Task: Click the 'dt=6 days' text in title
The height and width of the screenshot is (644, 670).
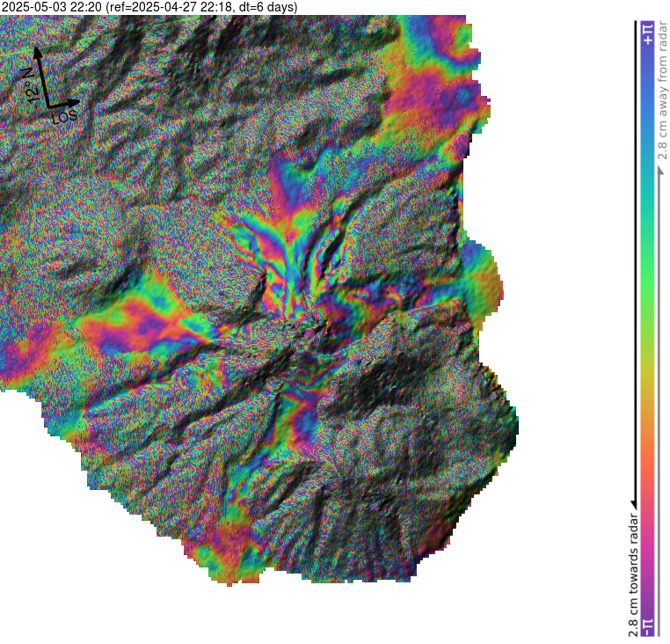Action: pyautogui.click(x=266, y=7)
